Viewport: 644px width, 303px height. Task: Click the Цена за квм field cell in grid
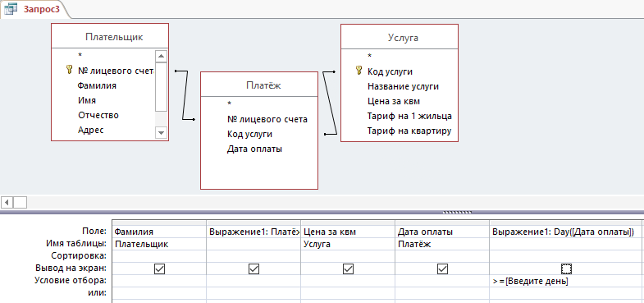coord(348,232)
